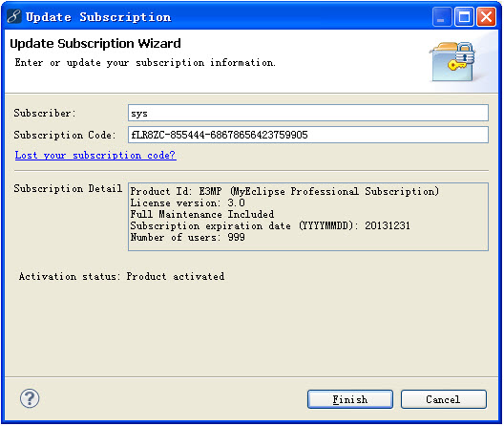Image resolution: width=504 pixels, height=426 pixels.
Task: Maximize the Update Subscription dialog
Action: (x=464, y=17)
